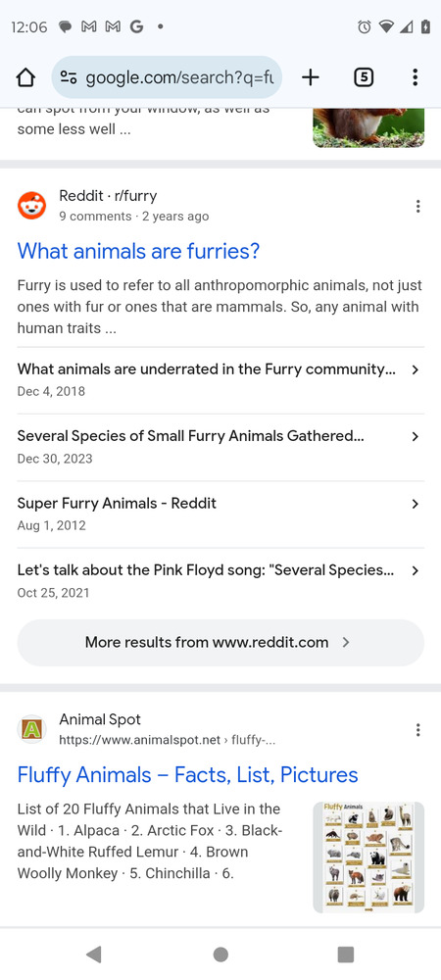Screen dimensions: 441x980
Task: Tap "More results from www.reddit.com" button
Action: tap(220, 643)
